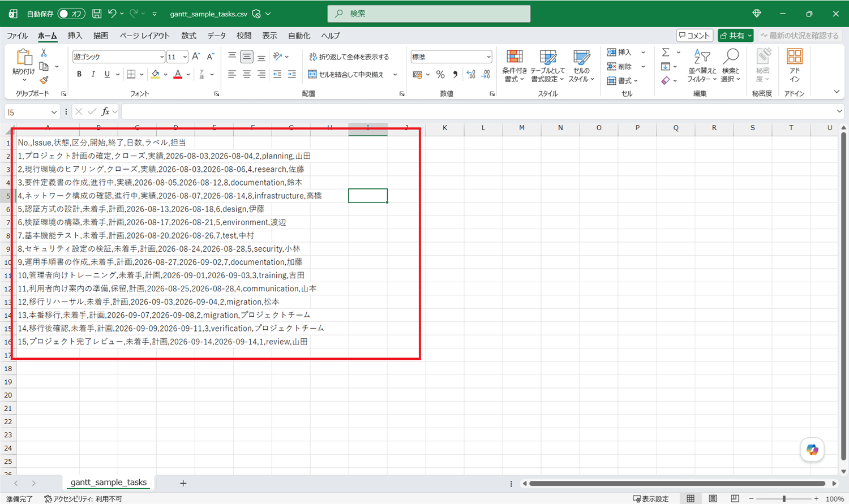Click 表示設定 in status bar
Image resolution: width=849 pixels, height=504 pixels.
tap(651, 498)
